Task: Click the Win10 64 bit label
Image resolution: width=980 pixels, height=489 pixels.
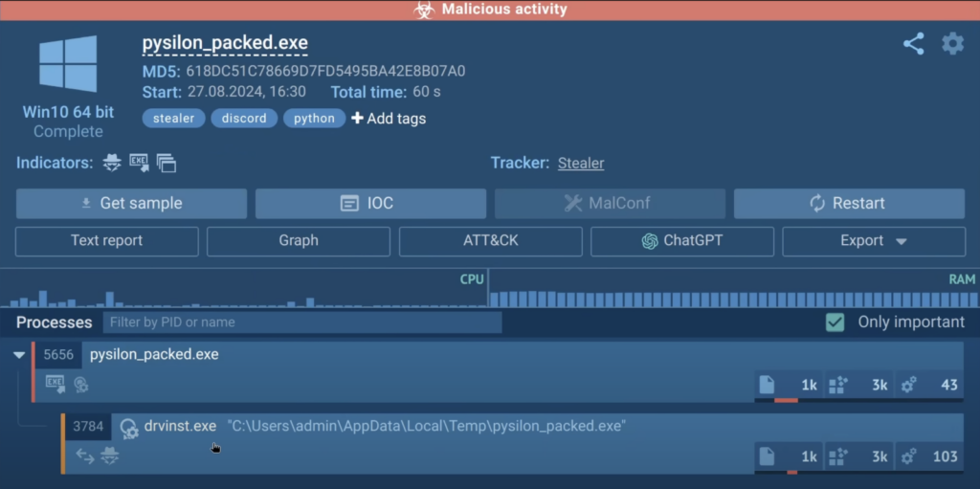Action: pyautogui.click(x=68, y=113)
